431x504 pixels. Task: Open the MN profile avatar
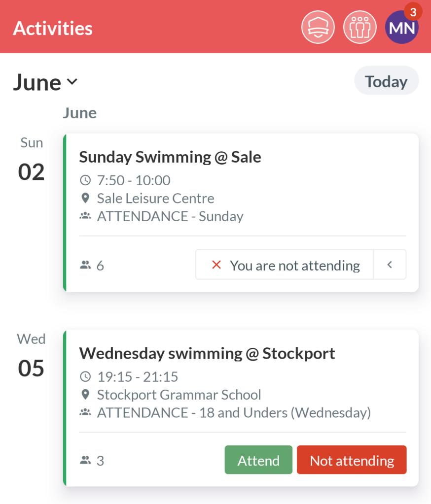[x=401, y=27]
